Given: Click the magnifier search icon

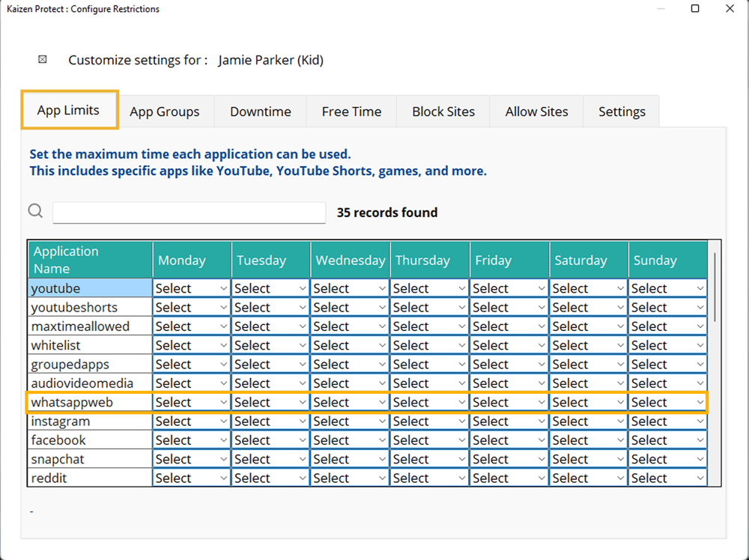Looking at the screenshot, I should 35,211.
